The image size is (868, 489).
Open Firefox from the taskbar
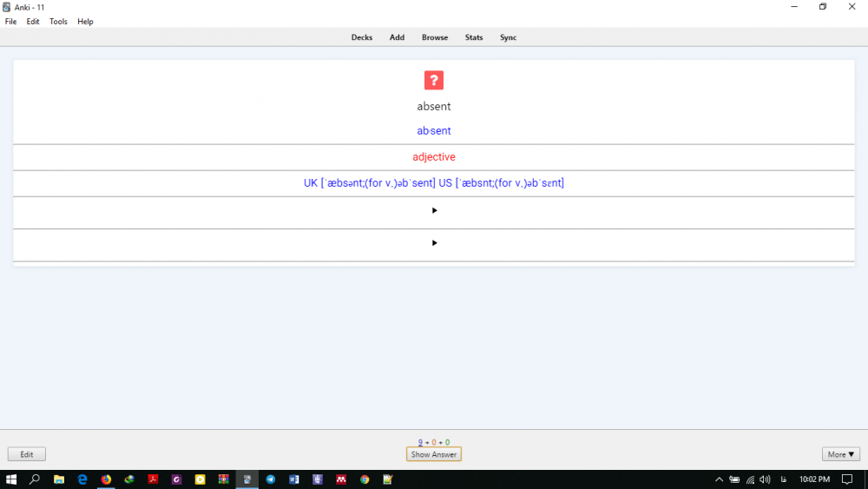[x=106, y=479]
